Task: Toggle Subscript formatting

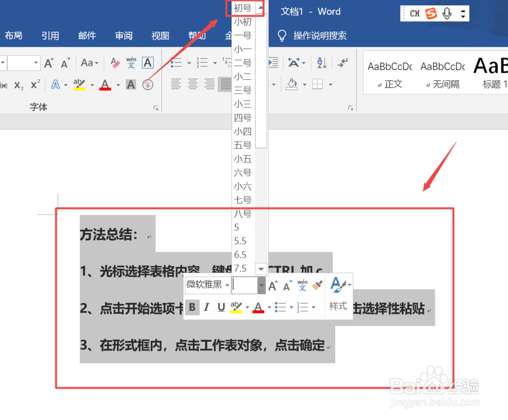Action: coord(19,85)
